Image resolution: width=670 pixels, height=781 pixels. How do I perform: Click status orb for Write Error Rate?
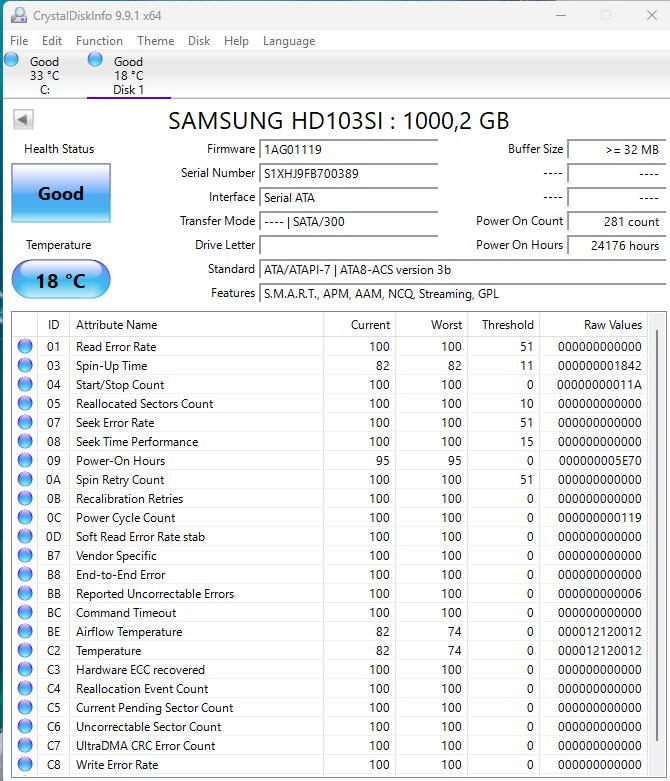(x=25, y=764)
